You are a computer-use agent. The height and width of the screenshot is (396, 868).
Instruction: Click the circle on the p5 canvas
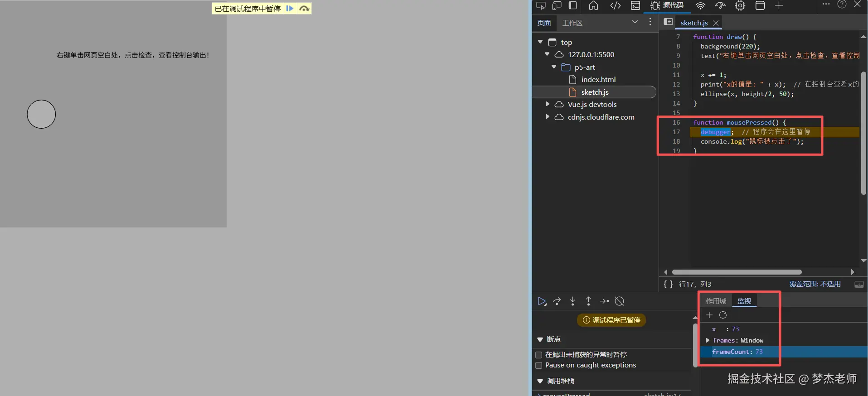(x=41, y=114)
